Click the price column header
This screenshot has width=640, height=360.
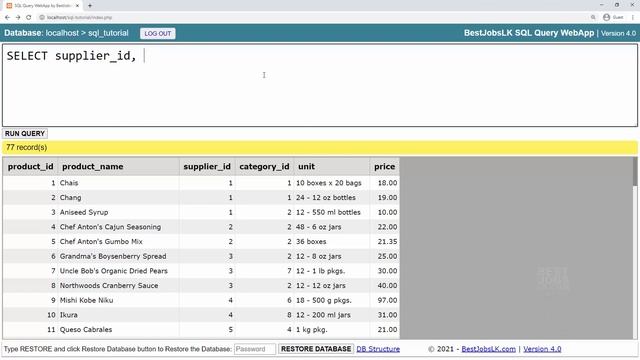coord(384,167)
